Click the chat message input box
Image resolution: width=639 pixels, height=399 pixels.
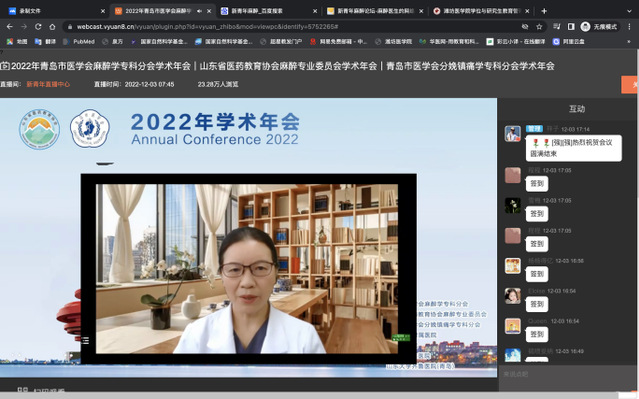click(566, 374)
